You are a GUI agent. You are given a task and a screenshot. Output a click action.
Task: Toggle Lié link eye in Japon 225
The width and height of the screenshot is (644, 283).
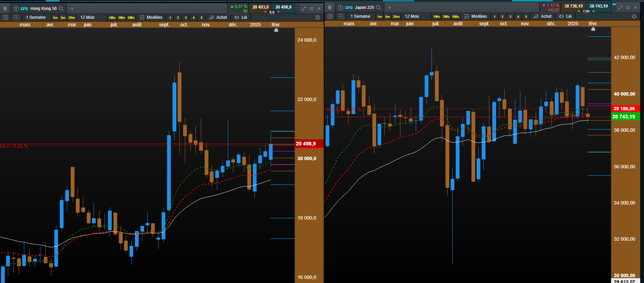[x=561, y=16]
